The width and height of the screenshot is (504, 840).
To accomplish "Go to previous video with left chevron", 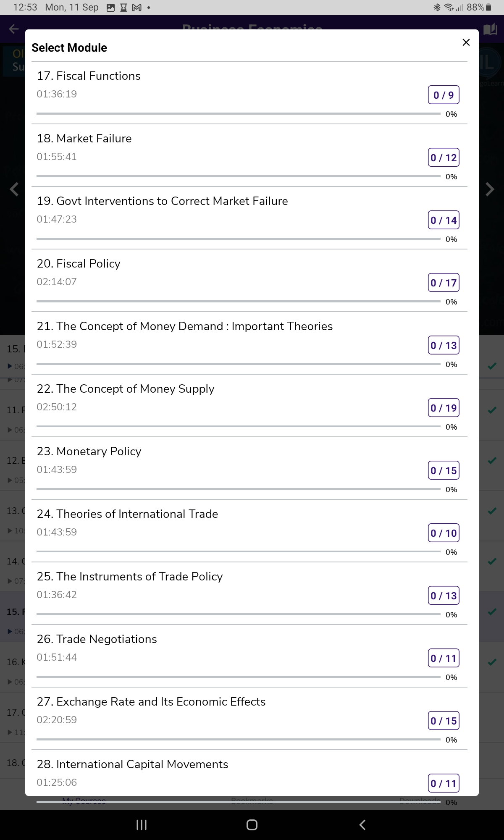I will tap(14, 189).
